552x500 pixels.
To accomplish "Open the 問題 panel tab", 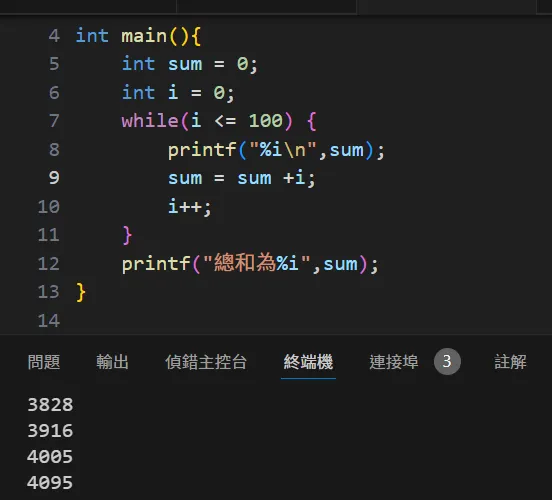I will coord(44,362).
